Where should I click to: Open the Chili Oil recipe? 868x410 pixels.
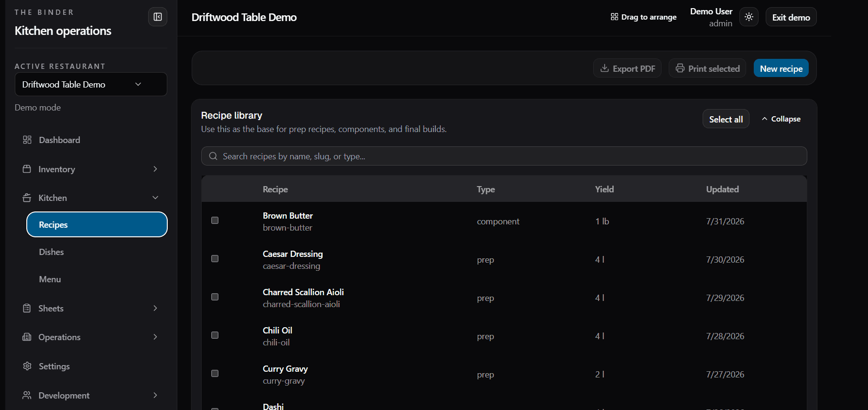[x=277, y=330]
